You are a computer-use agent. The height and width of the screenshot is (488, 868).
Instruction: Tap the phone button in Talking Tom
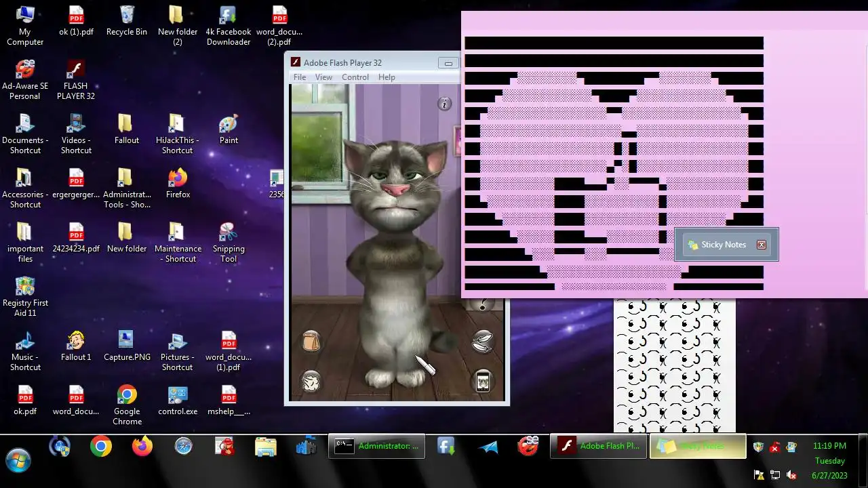click(482, 381)
